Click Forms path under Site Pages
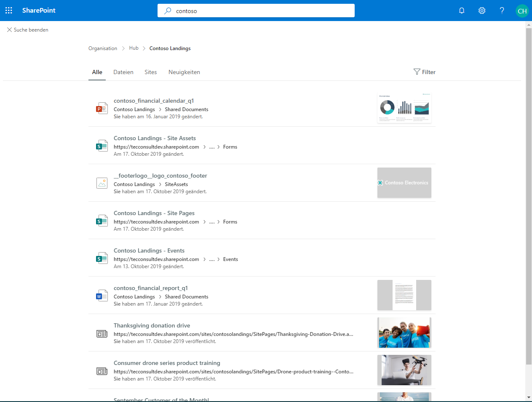Image resolution: width=532 pixels, height=402 pixels. [230, 222]
